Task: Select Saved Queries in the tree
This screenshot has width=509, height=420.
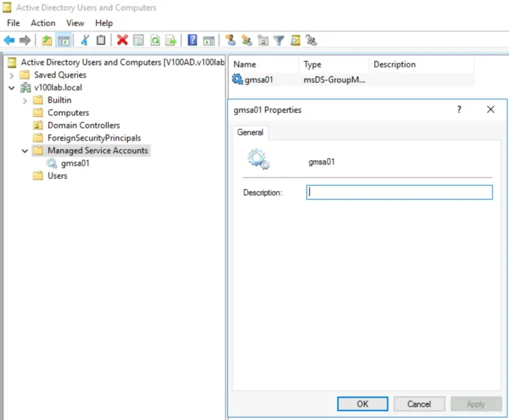Action: tap(60, 75)
